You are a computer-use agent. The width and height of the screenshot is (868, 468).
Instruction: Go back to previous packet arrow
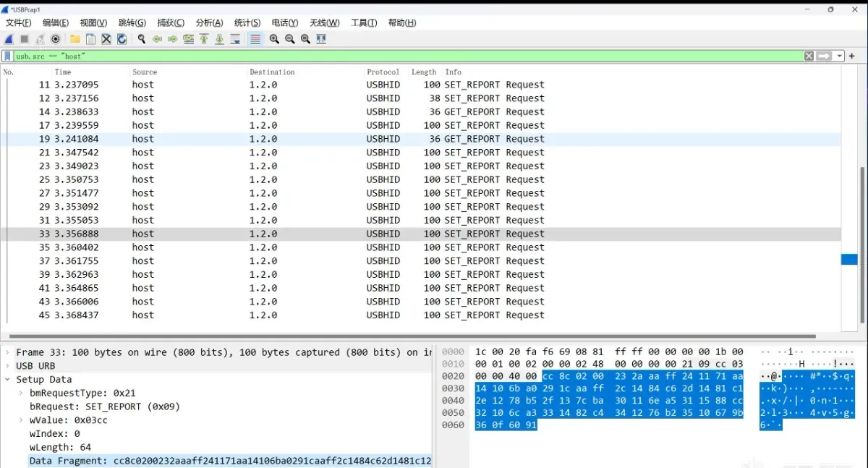point(157,39)
